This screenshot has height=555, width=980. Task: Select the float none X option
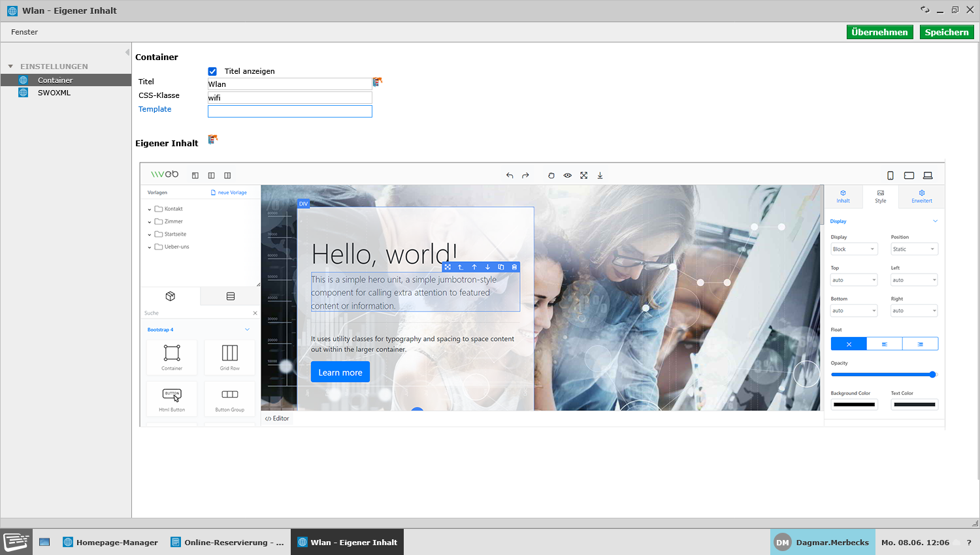point(849,344)
